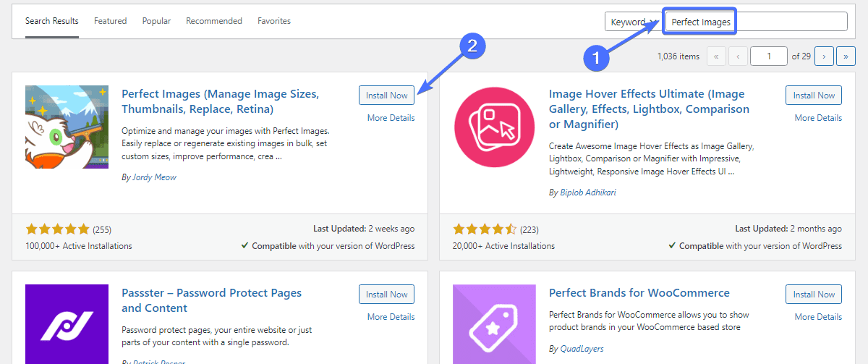Click the Image Hover Effects star rating
Screen dimensions: 868x364
point(485,229)
